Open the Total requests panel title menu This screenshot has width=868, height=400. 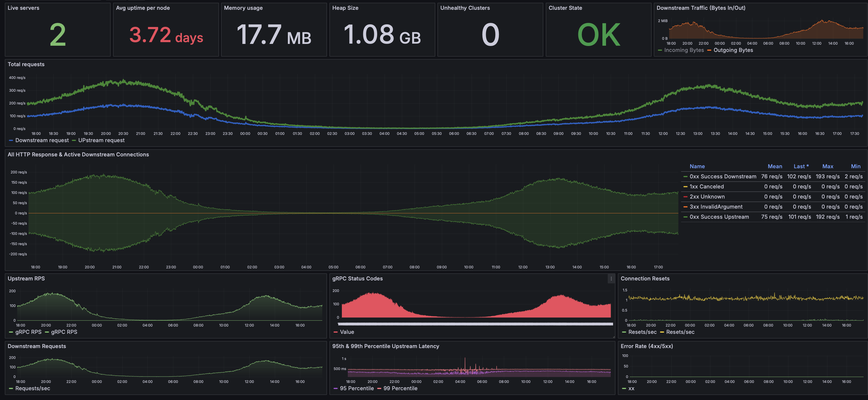[26, 64]
